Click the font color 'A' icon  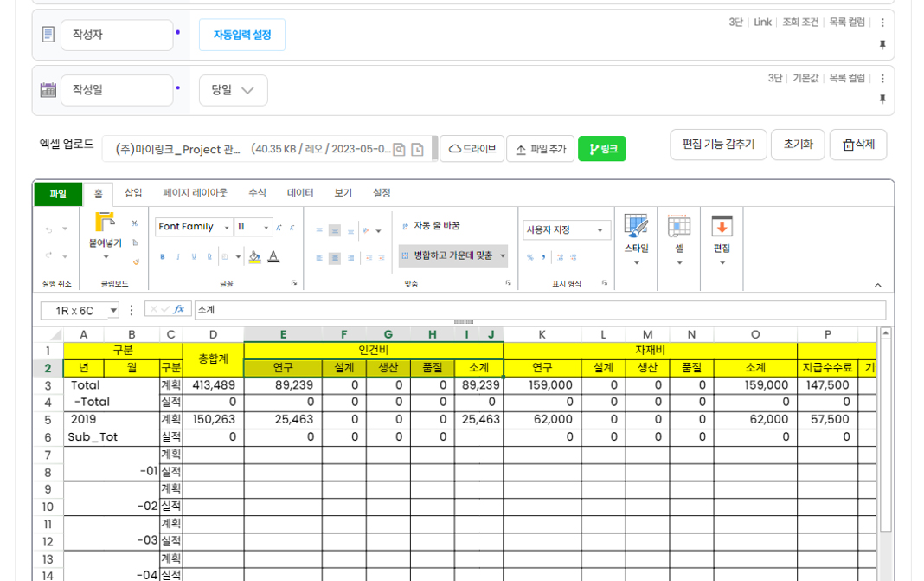click(273, 256)
